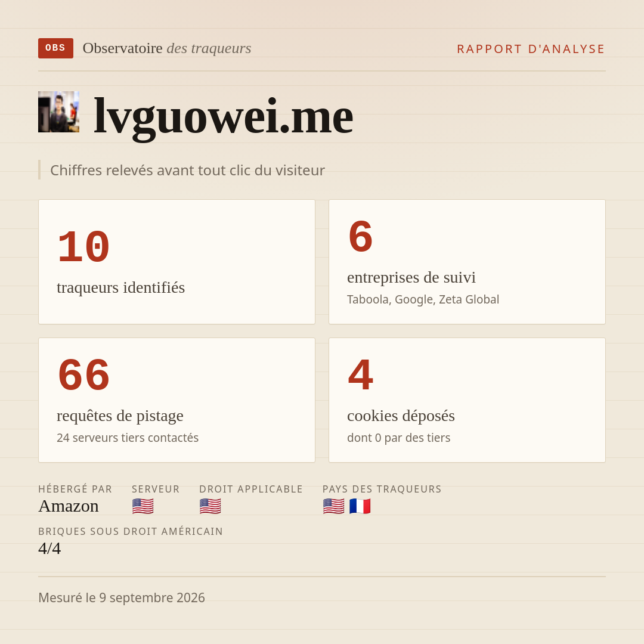Click the 'traqueurs identifiés' label
644x644 pixels.
[x=120, y=287]
